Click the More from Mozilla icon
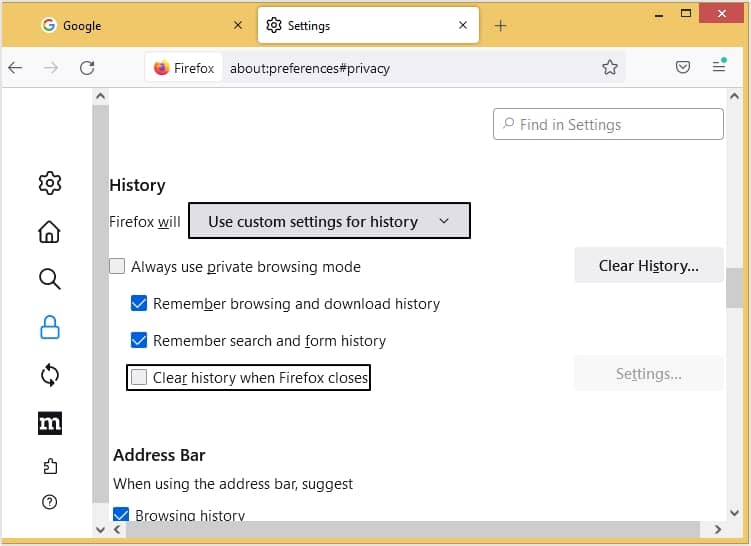Viewport: 751px width, 546px height. coord(50,423)
